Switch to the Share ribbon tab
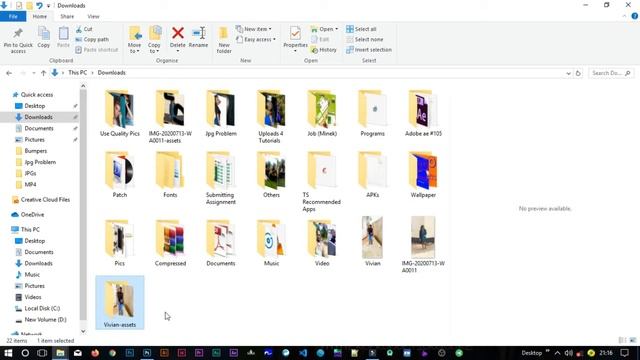The image size is (640, 360). [x=67, y=16]
